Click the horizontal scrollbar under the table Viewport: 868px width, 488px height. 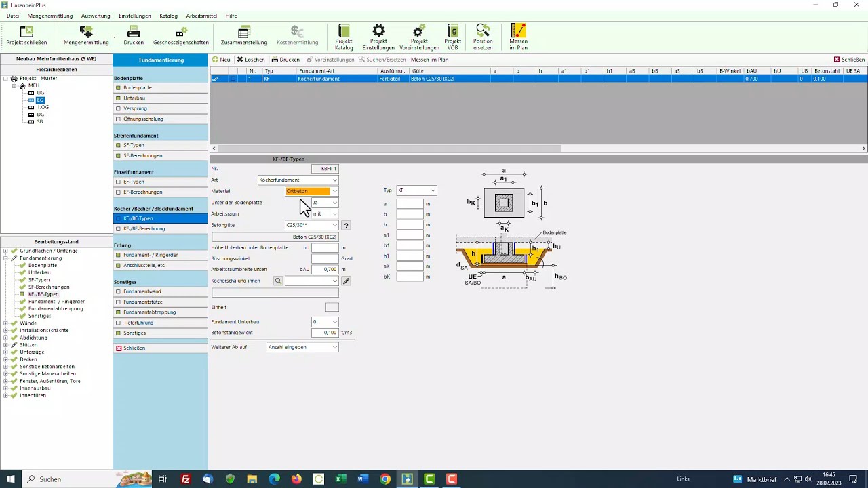[x=389, y=148]
